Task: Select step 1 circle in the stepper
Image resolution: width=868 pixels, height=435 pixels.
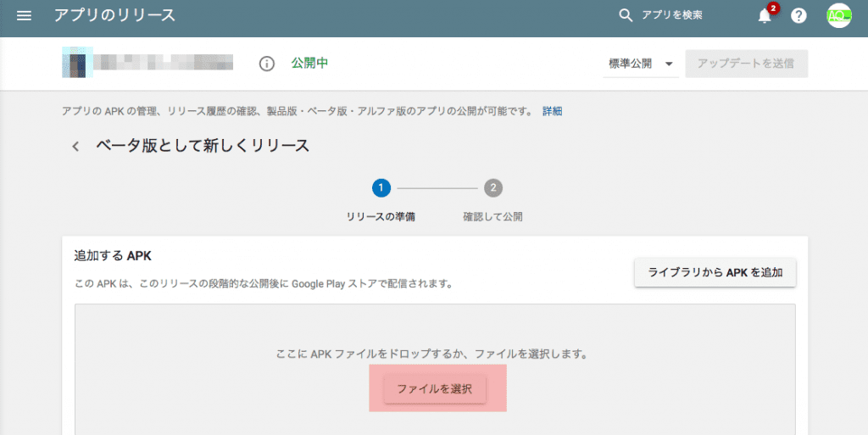Action: (381, 187)
